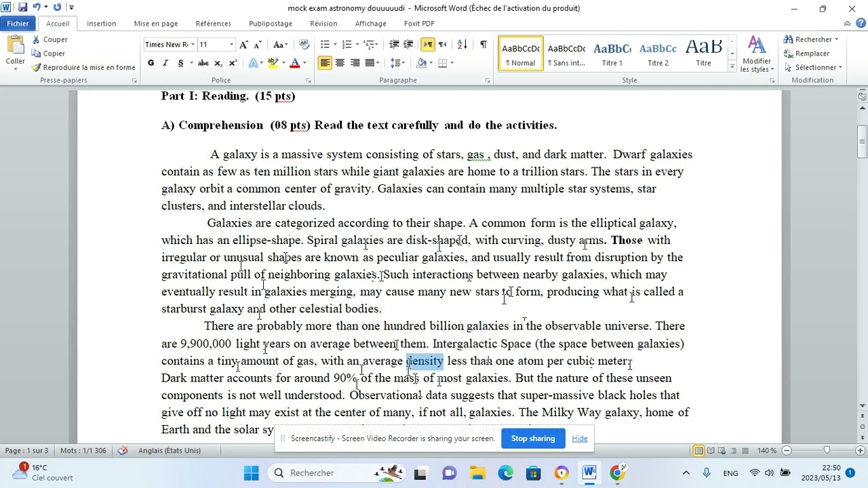Open Microsoft Edge from the taskbar
This screenshot has height=488, width=868.
pos(505,473)
